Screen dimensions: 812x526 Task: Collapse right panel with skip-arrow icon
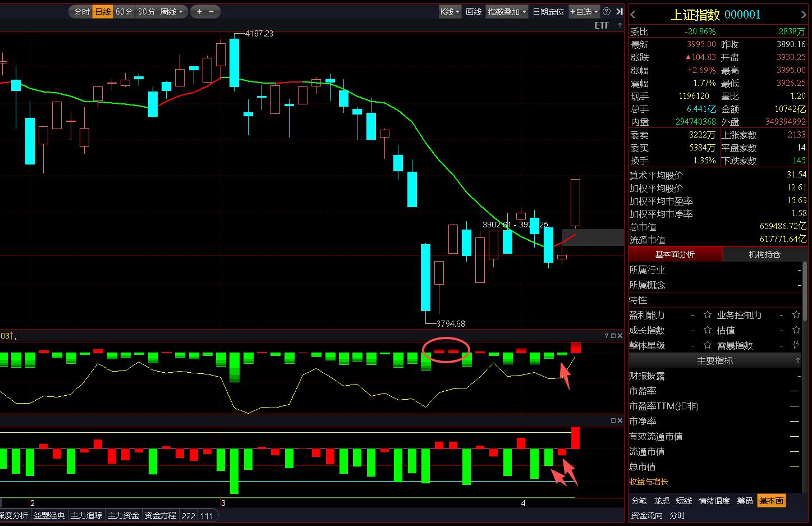click(619, 11)
